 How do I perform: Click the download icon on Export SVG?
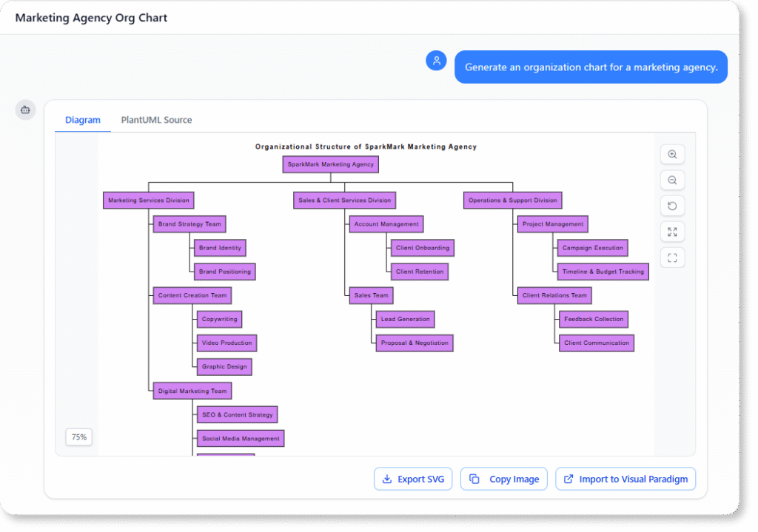coord(386,479)
